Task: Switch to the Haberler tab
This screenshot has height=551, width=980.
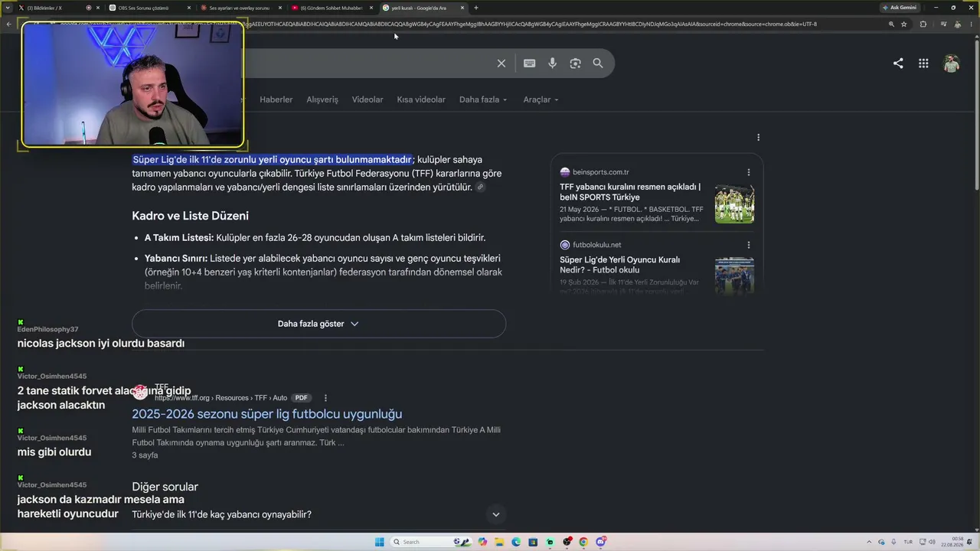Action: 276,99
